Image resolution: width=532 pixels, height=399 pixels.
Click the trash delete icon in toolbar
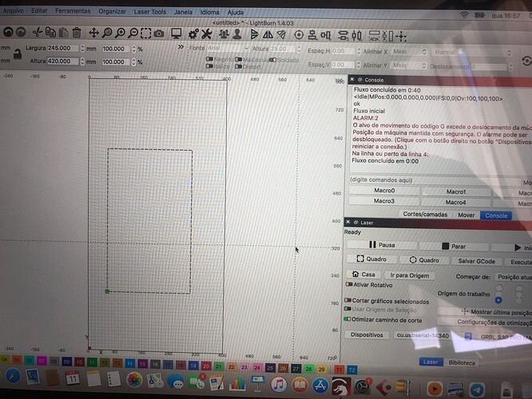tap(76, 33)
